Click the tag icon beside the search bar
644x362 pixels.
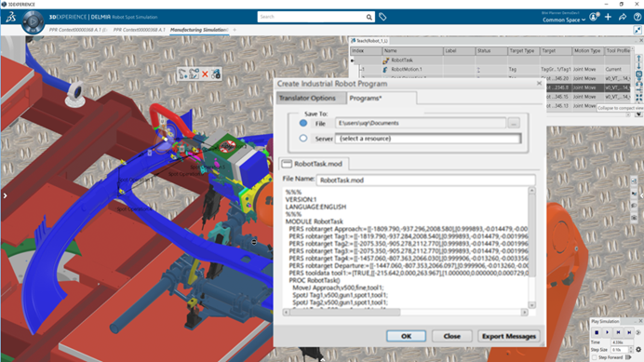click(382, 17)
